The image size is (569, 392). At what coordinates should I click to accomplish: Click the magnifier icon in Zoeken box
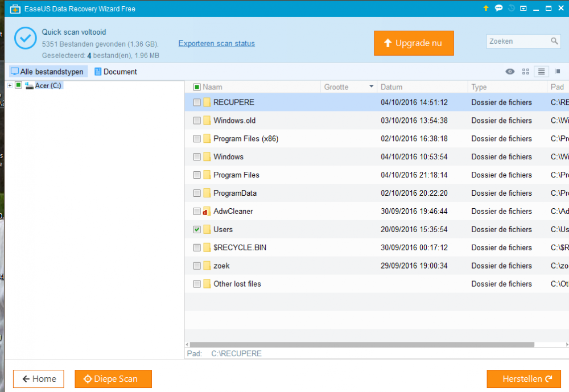554,42
